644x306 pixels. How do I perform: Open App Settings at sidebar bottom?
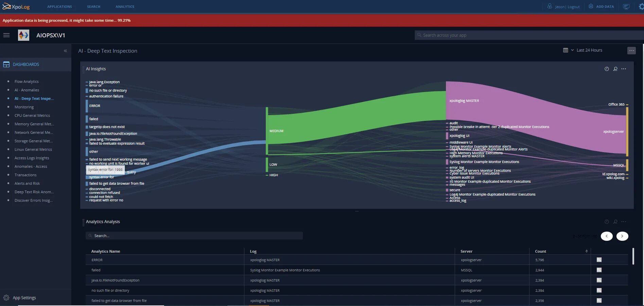tap(24, 298)
